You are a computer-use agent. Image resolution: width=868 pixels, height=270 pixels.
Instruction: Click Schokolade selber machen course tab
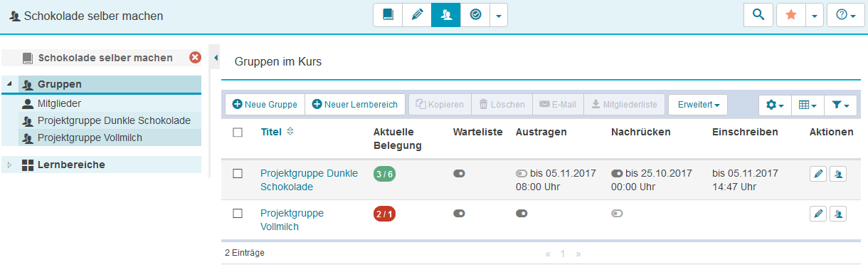pos(105,58)
